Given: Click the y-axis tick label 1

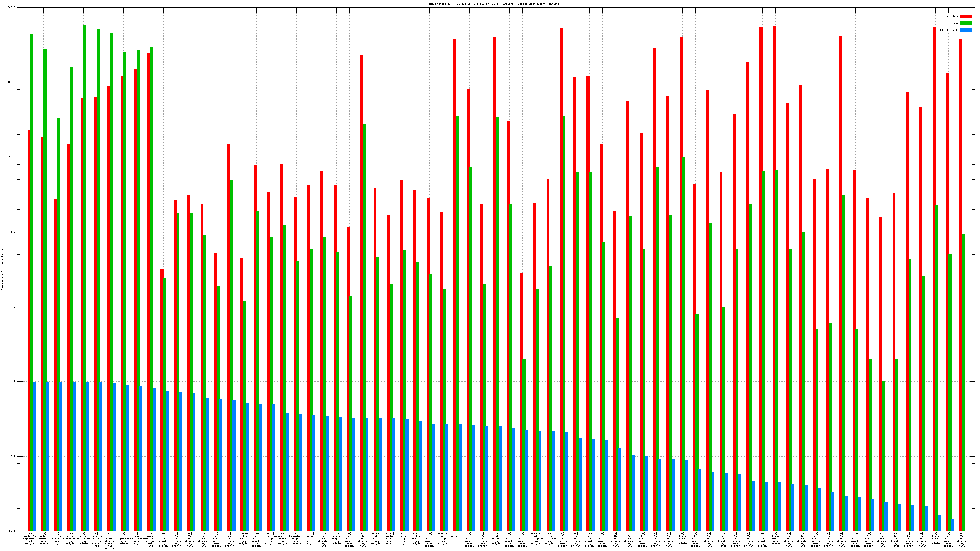Looking at the screenshot, I should [15, 381].
